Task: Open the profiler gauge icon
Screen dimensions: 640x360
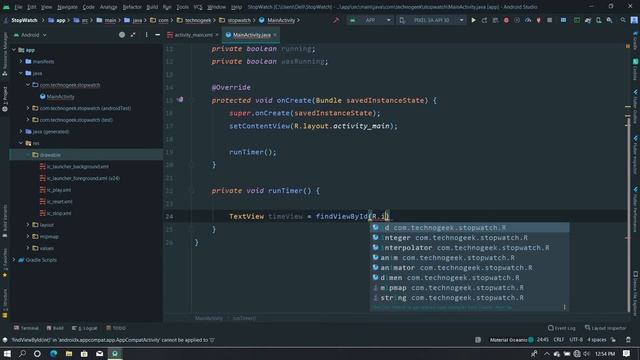Action: (x=528, y=20)
